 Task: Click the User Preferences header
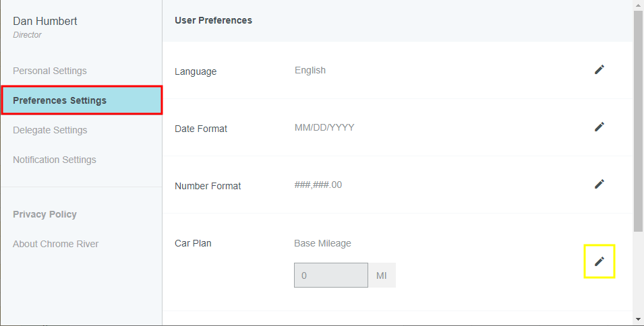click(x=213, y=20)
